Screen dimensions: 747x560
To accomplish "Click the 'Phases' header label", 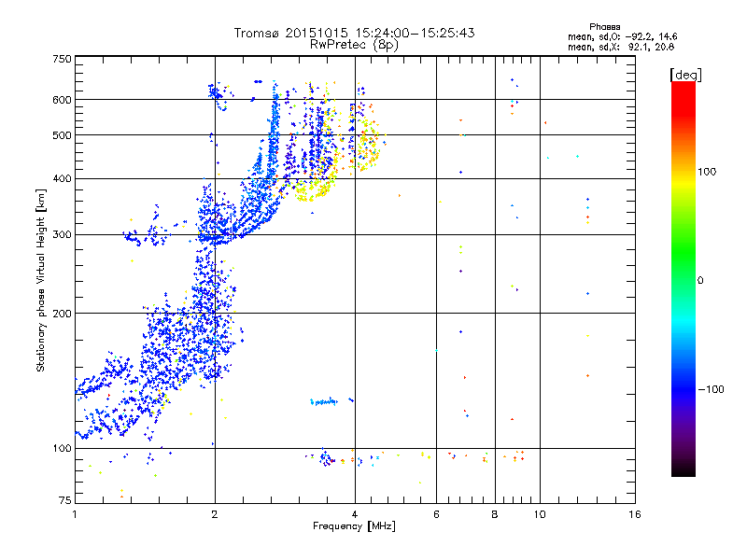I will tap(604, 27).
